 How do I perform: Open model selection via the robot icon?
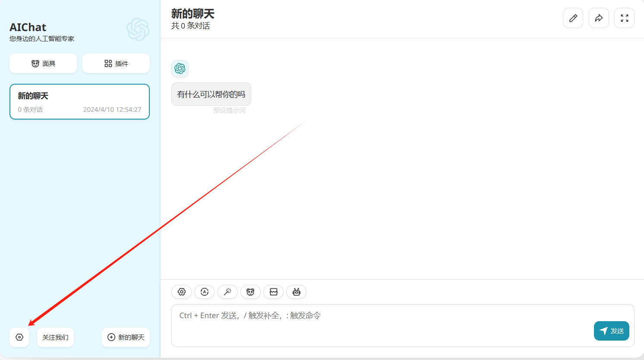click(296, 292)
